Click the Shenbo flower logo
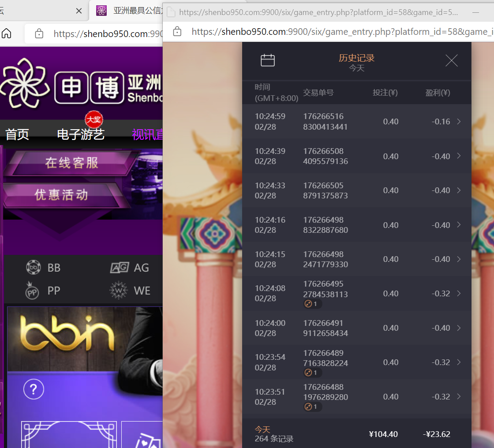Viewport: 494px width, 448px height. [x=25, y=83]
